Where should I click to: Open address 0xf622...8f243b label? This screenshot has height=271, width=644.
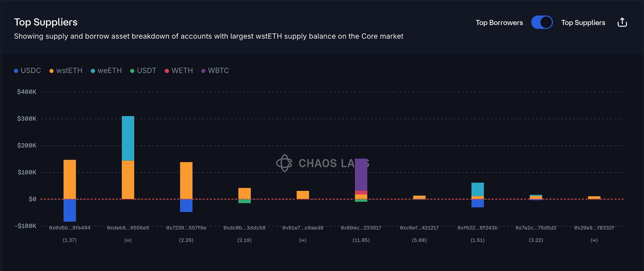[478, 228]
